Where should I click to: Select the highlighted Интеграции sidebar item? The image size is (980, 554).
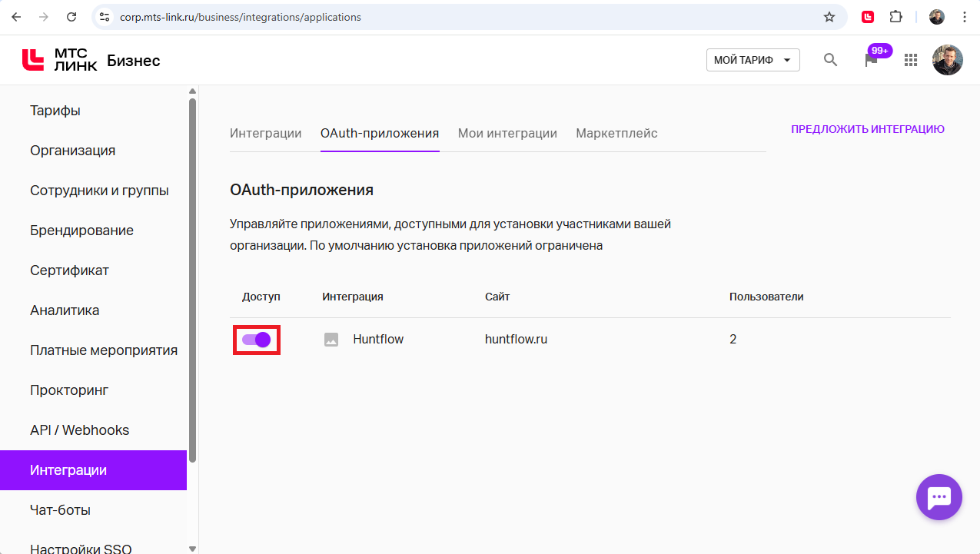(93, 470)
